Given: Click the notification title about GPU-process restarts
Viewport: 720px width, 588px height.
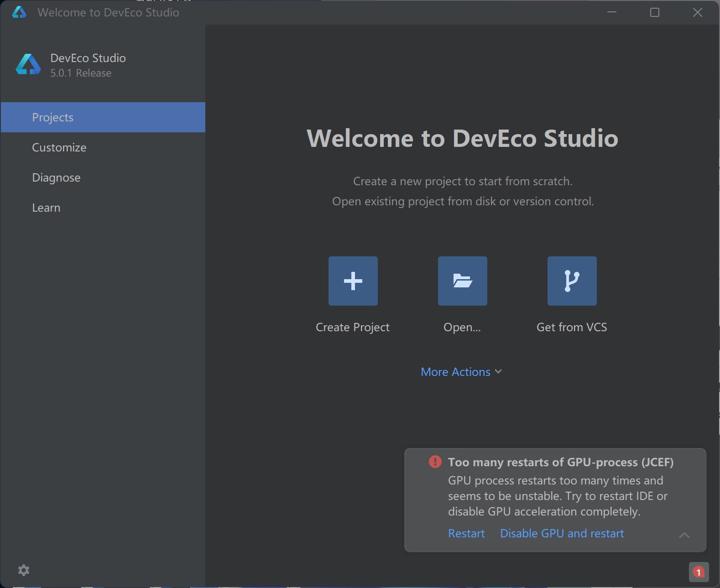Looking at the screenshot, I should click(x=561, y=462).
